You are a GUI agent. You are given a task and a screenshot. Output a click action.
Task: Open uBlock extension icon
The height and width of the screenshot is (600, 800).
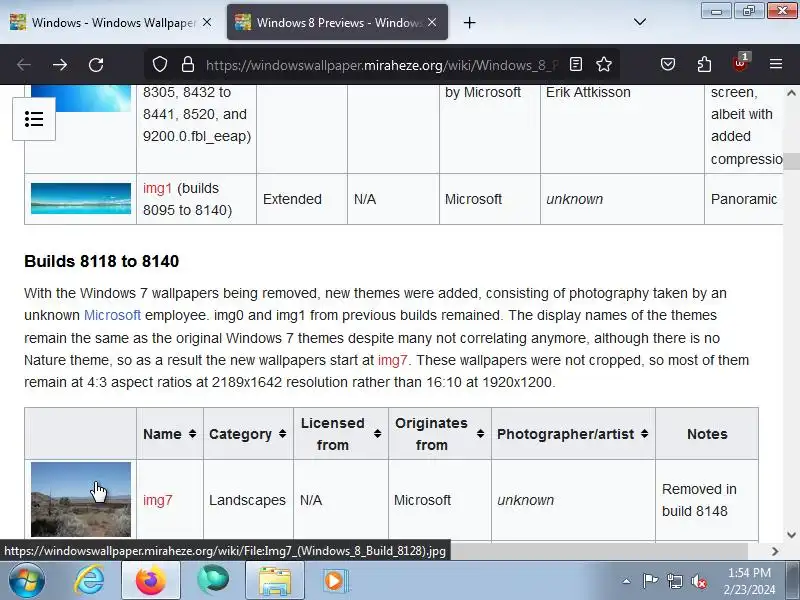click(x=740, y=63)
